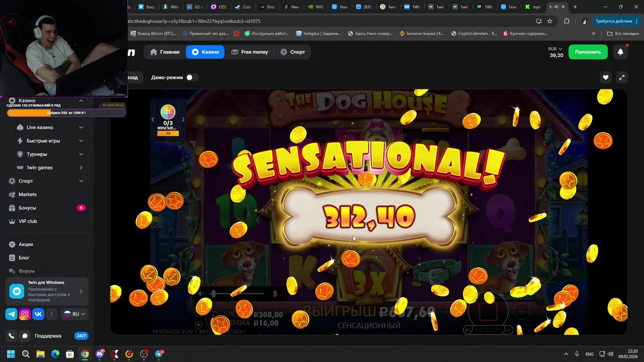644x362 pixels.
Task: Open the Instagram social link
Action: click(x=25, y=314)
